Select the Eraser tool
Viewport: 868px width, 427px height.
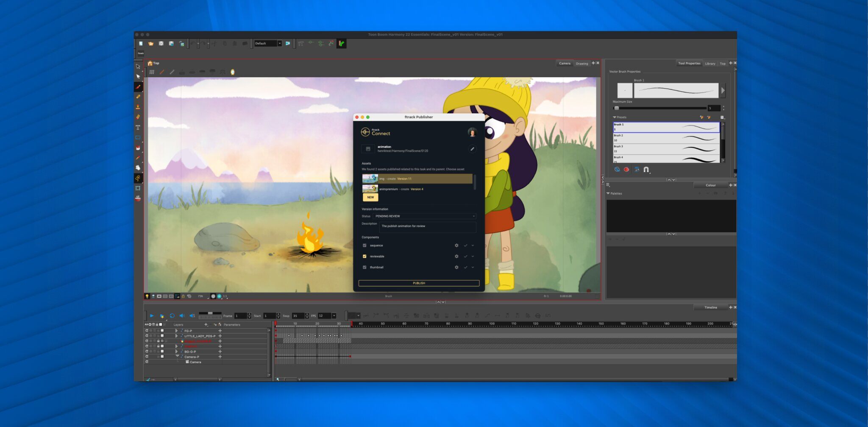[x=138, y=117]
